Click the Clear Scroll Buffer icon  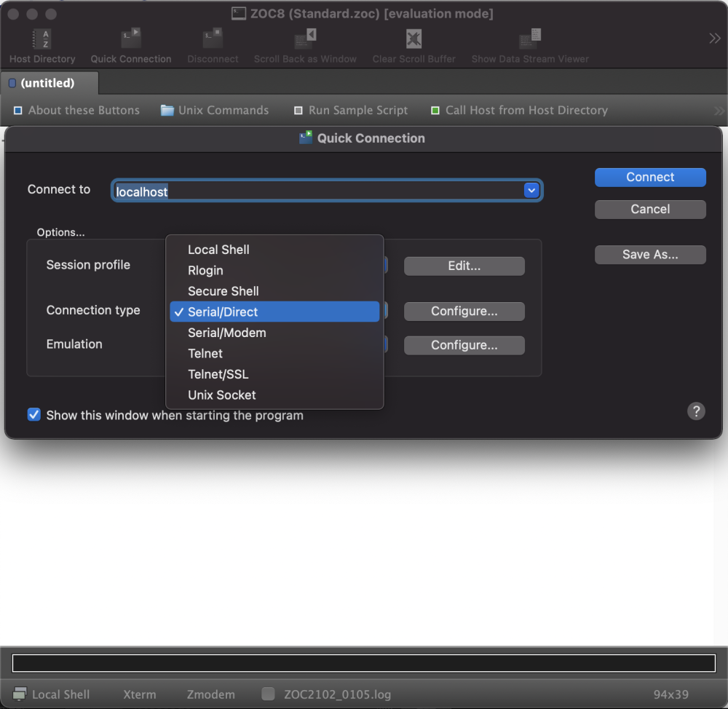[x=414, y=39]
